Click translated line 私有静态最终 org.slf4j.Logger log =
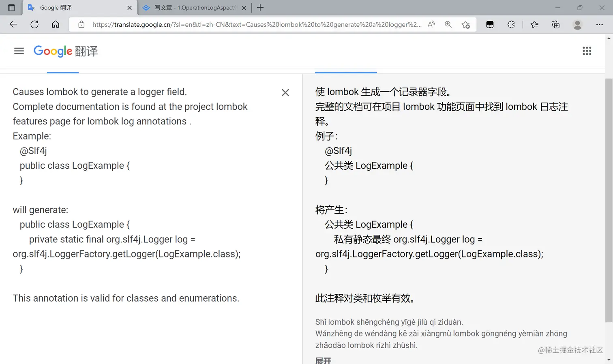 (x=408, y=239)
